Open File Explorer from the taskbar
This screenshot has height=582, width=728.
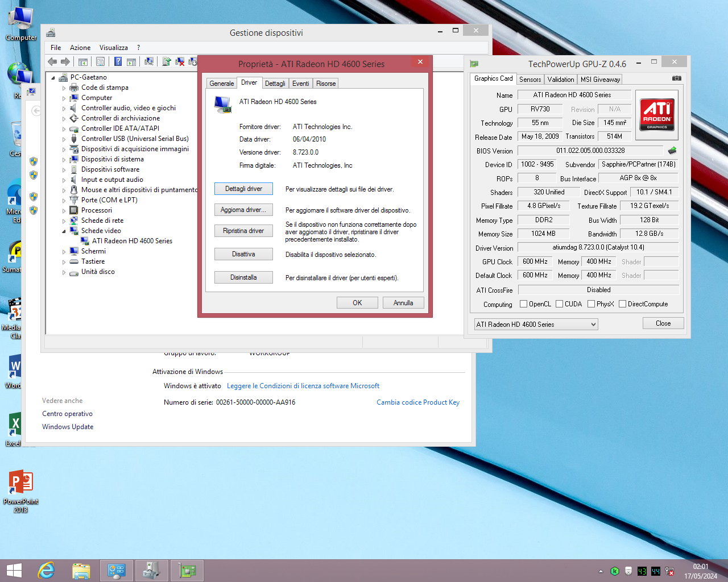81,570
